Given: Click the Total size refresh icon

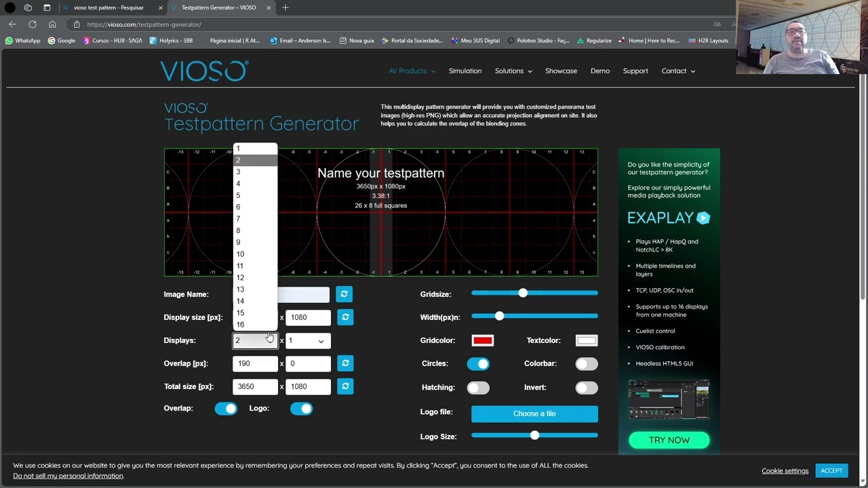Looking at the screenshot, I should click(x=345, y=386).
